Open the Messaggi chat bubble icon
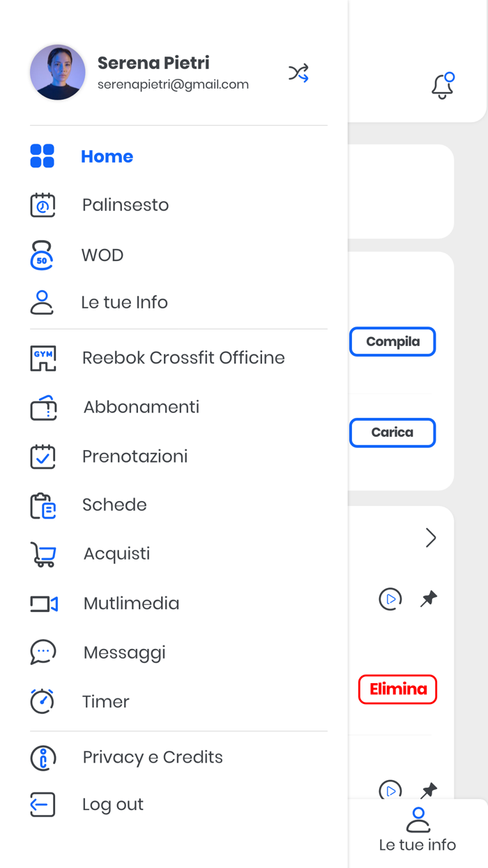 [42, 652]
